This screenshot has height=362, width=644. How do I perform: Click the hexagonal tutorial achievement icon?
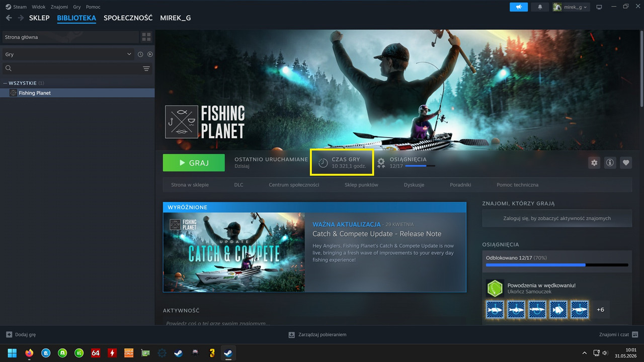pos(495,288)
